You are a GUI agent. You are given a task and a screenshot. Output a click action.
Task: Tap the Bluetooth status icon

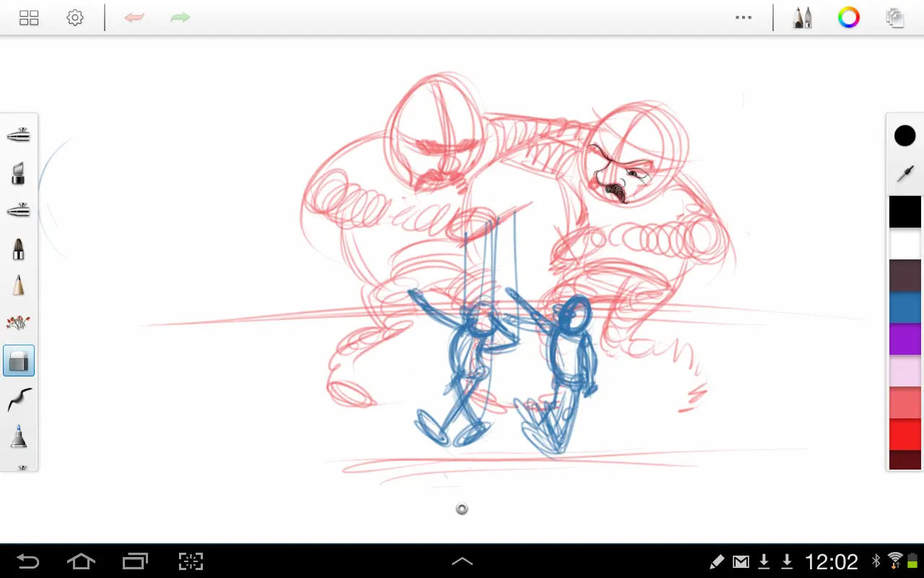pos(876,561)
